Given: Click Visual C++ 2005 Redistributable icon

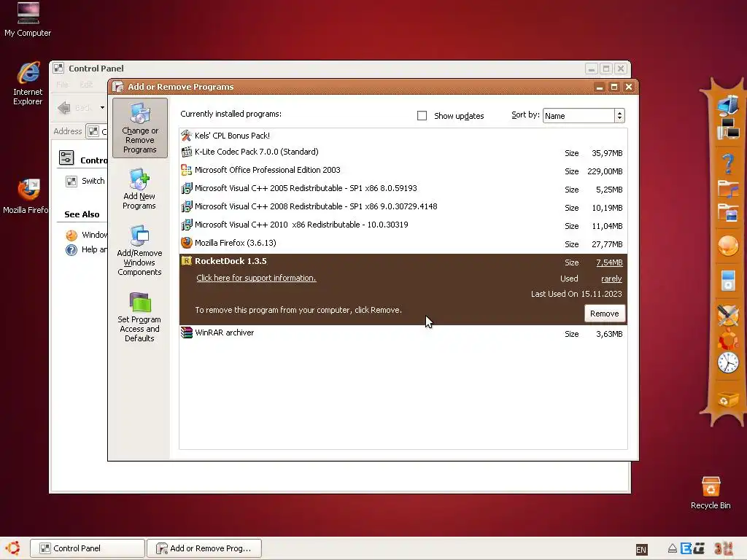Looking at the screenshot, I should pyautogui.click(x=186, y=189).
